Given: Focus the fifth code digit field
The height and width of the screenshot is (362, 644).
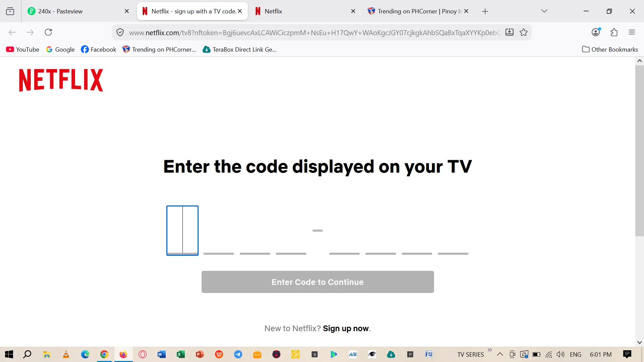Looking at the screenshot, I should (x=344, y=231).
